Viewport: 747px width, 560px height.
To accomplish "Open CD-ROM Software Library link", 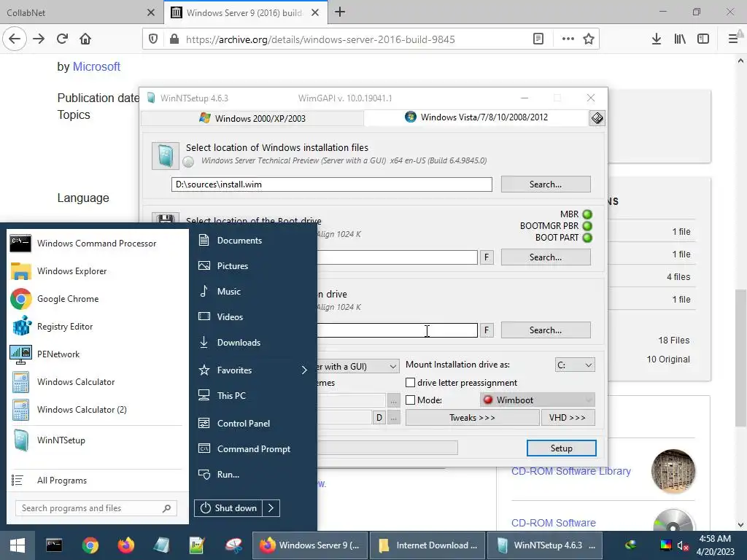I will click(x=570, y=471).
